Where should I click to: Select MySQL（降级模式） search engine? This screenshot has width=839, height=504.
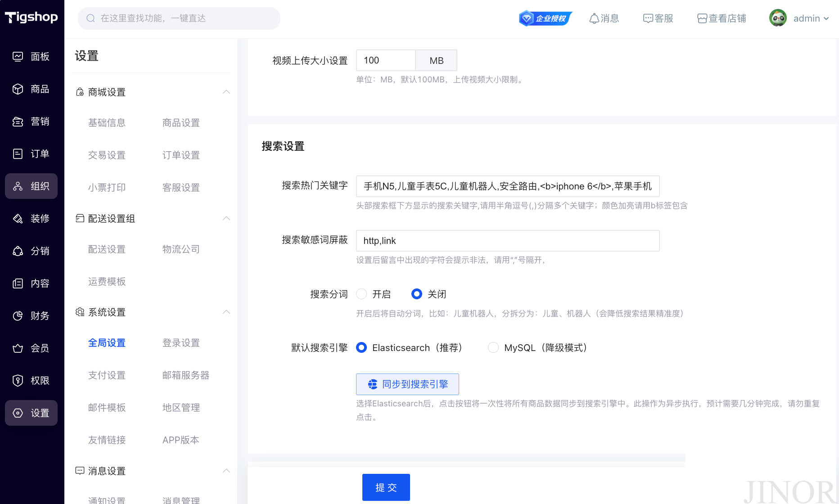493,347
